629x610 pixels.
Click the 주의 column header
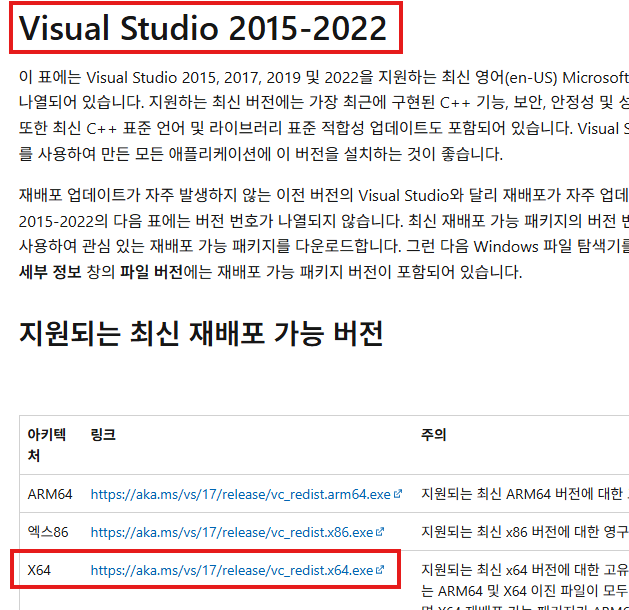click(x=434, y=434)
